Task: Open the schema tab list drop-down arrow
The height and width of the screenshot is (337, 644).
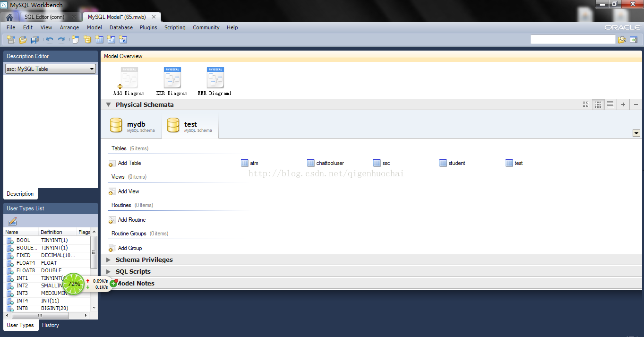Action: (636, 133)
